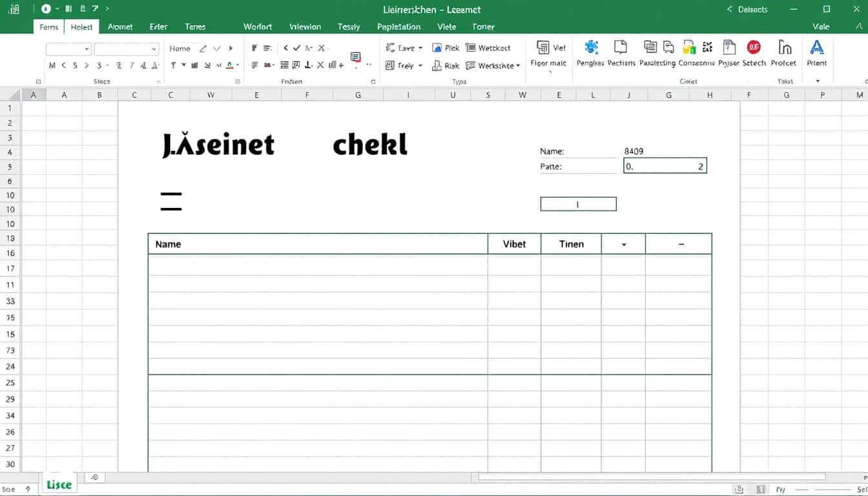Click the large blue A Prtent icon

click(x=817, y=48)
